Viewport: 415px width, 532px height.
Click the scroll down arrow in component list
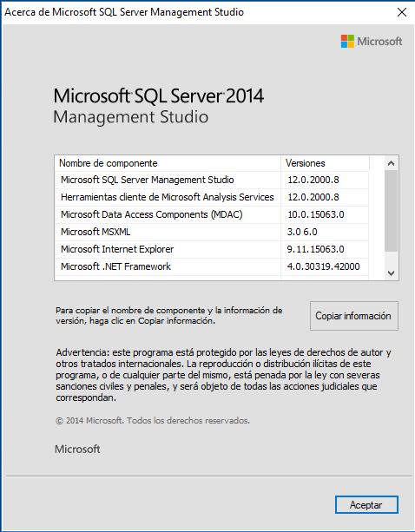click(391, 273)
